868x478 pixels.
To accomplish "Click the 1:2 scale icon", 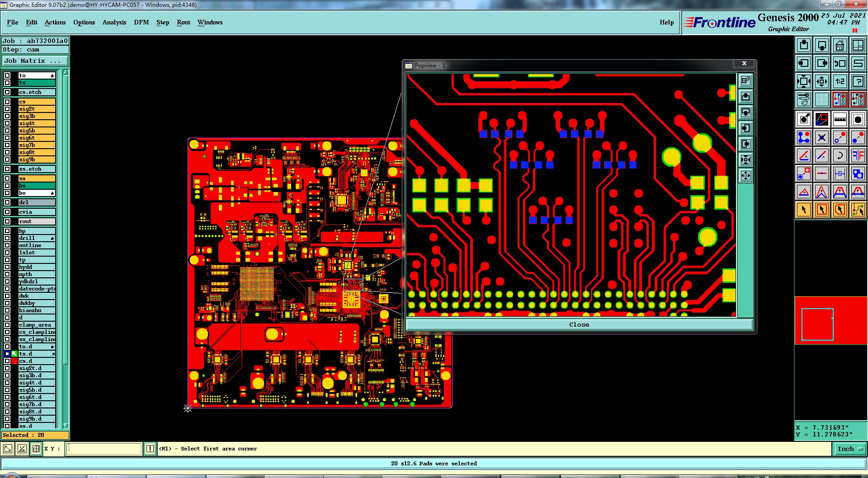I will click(x=840, y=81).
